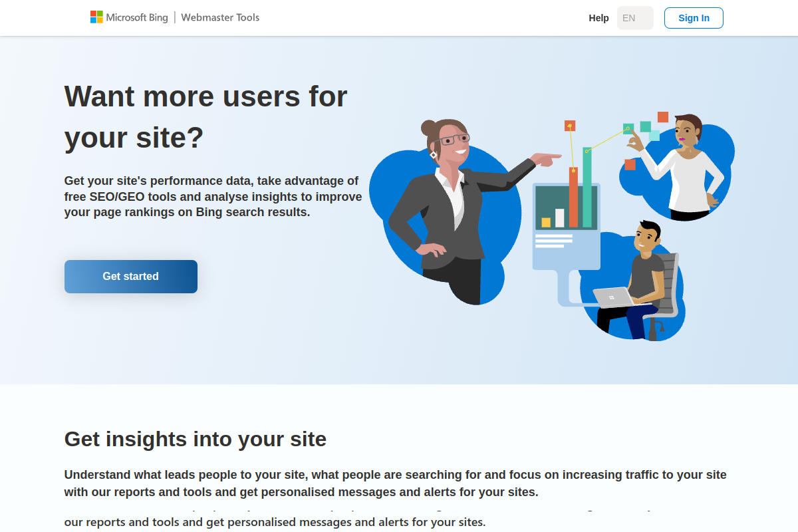Screen dimensions: 798x532
Task: Open the Webmaster Tools home link
Action: pyautogui.click(x=220, y=17)
